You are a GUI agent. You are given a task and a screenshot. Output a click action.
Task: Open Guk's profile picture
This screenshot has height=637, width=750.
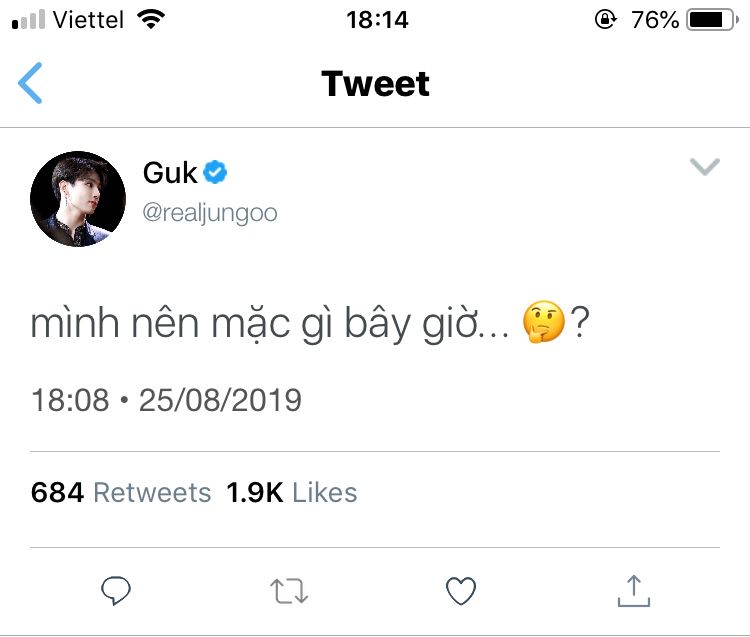click(x=78, y=199)
